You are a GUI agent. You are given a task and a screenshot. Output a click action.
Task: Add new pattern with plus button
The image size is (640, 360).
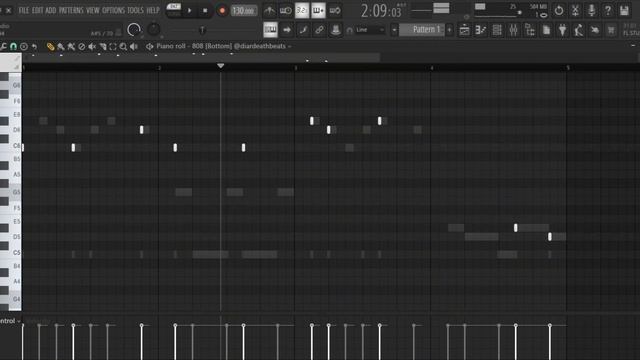(449, 30)
